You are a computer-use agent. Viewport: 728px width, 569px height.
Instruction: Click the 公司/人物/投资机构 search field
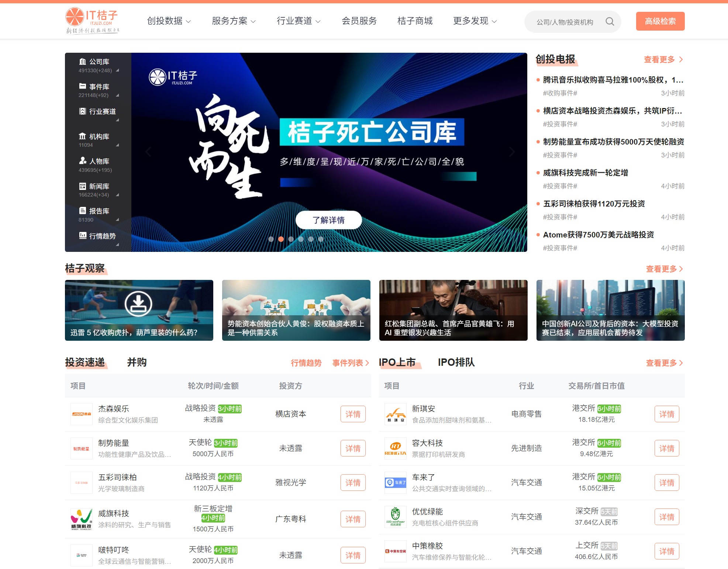(x=565, y=22)
